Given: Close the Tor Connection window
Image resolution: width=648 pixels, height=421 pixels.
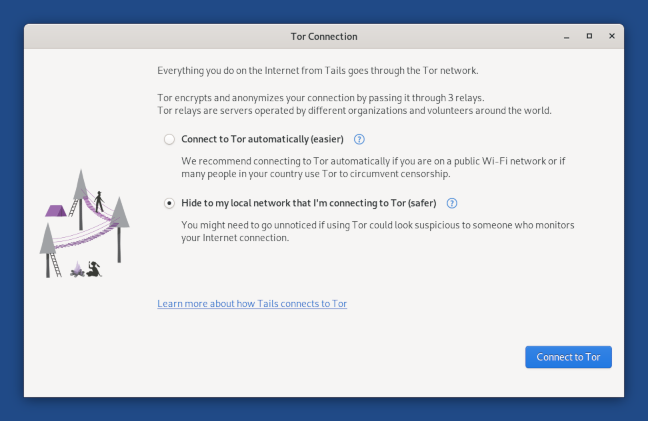Looking at the screenshot, I should pyautogui.click(x=612, y=36).
